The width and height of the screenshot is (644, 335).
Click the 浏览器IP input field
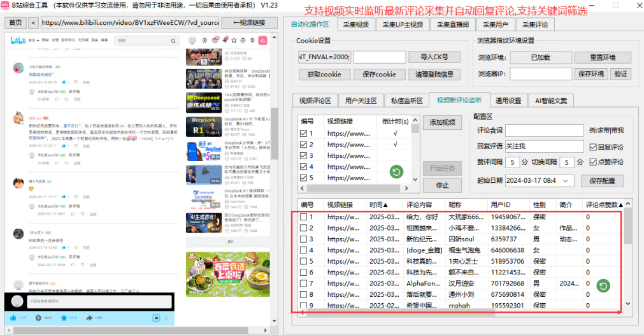pyautogui.click(x=541, y=74)
